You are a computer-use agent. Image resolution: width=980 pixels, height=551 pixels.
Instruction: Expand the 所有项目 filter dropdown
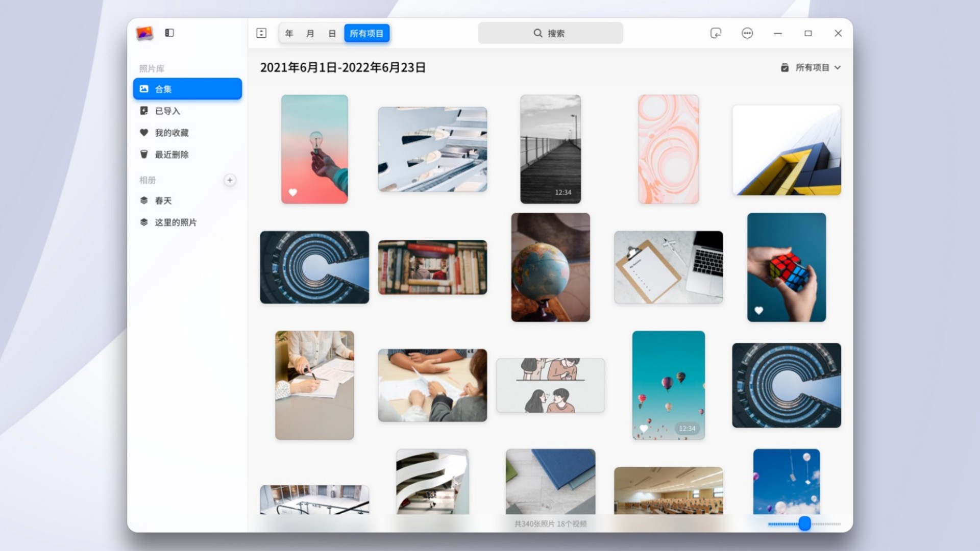[812, 67]
